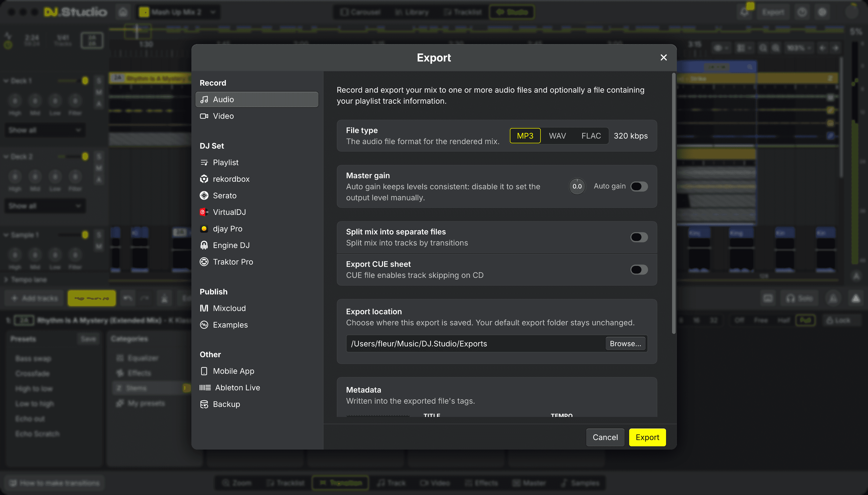Open the Mash Up Mix 2 project dropdown
868x495 pixels.
(x=178, y=12)
